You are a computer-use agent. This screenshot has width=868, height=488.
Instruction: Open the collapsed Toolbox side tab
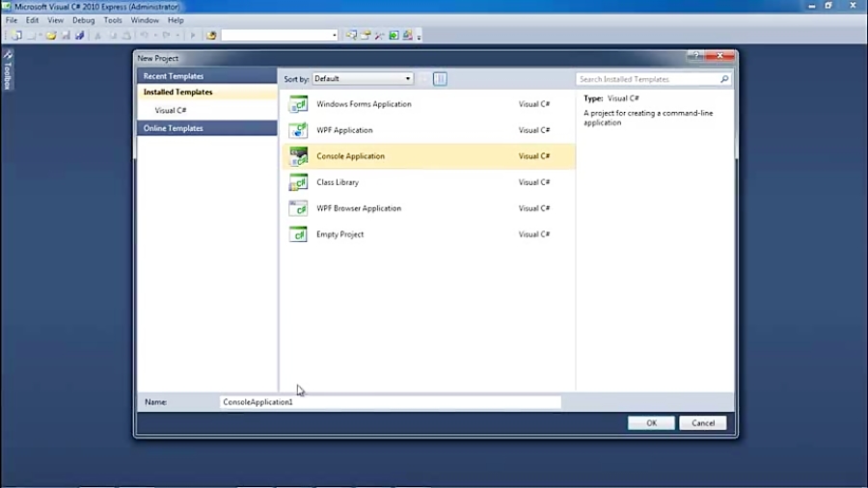point(7,69)
